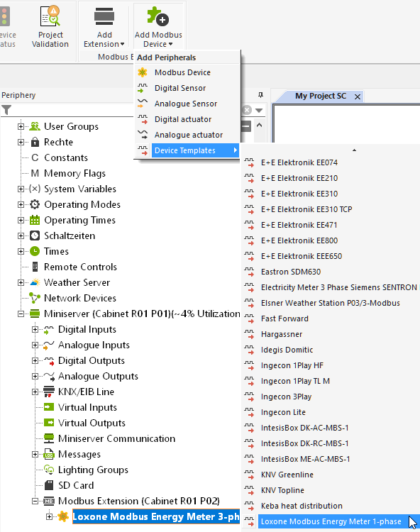Open the Add Extension dropdown arrow

click(123, 44)
